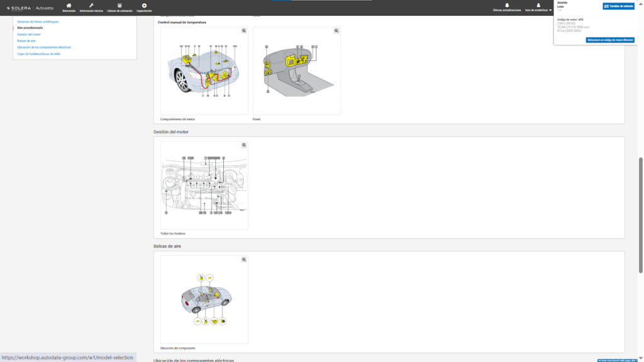The width and height of the screenshot is (644, 362).
Task: Zoom the Panel diagram with magnifier
Action: (x=336, y=31)
